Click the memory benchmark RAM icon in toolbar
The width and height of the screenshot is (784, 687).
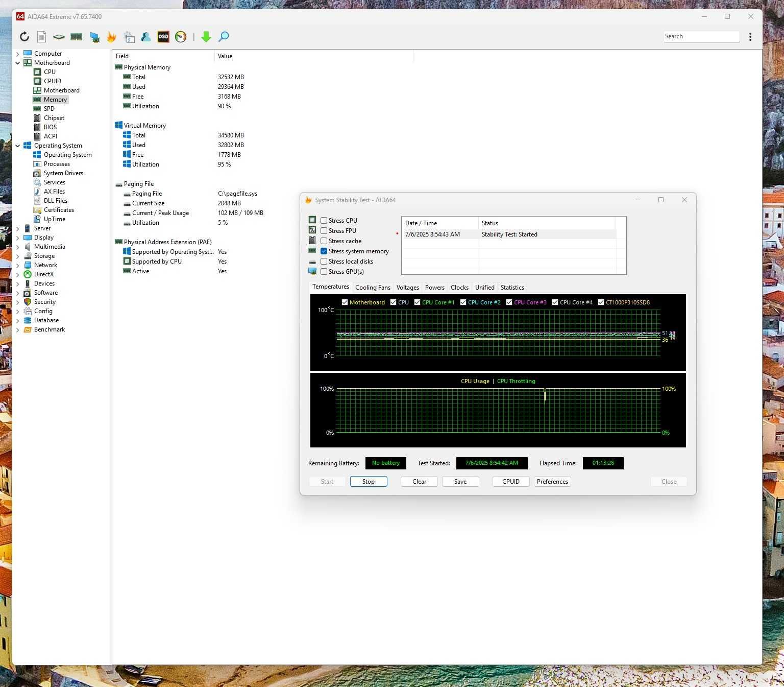coord(76,37)
